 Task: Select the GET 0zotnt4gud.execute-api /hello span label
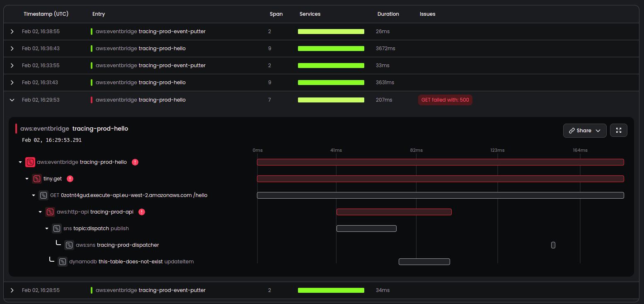tap(129, 195)
